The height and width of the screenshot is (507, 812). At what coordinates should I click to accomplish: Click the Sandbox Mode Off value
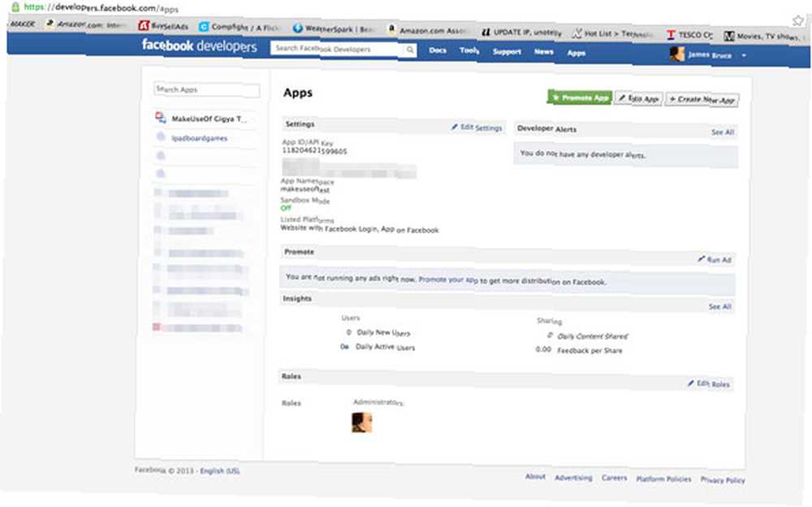point(286,208)
